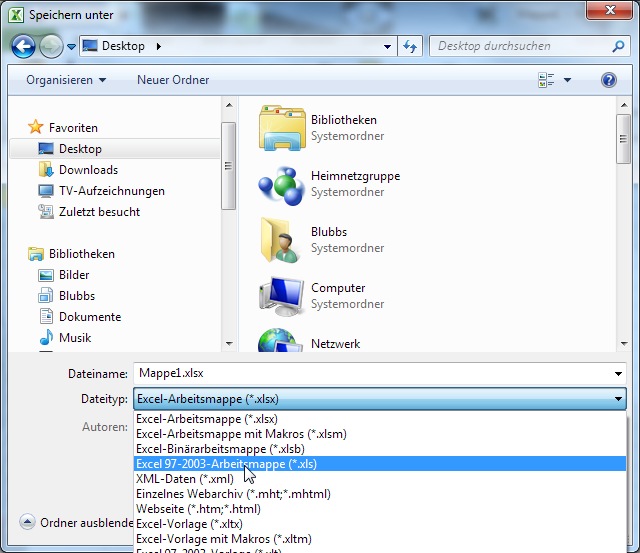Choose Excel-Vorlage mit Makros (*.xltm)
This screenshot has height=553, width=640.
point(380,539)
